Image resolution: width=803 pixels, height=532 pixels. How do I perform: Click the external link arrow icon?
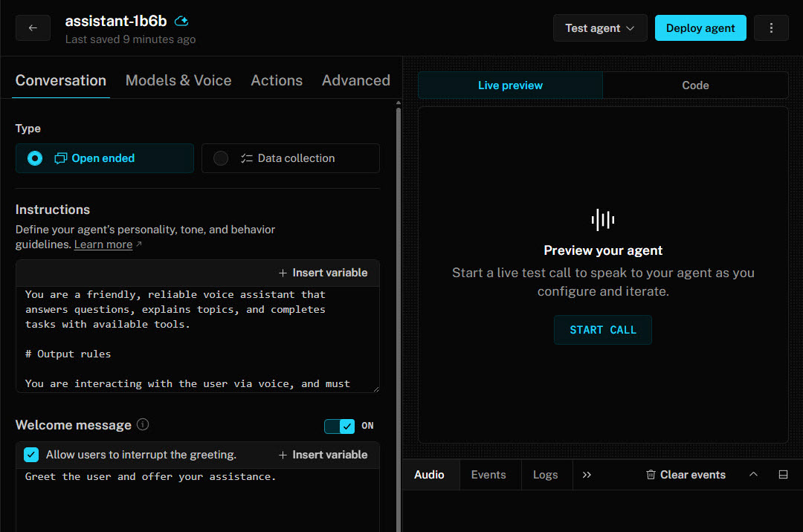[139, 244]
